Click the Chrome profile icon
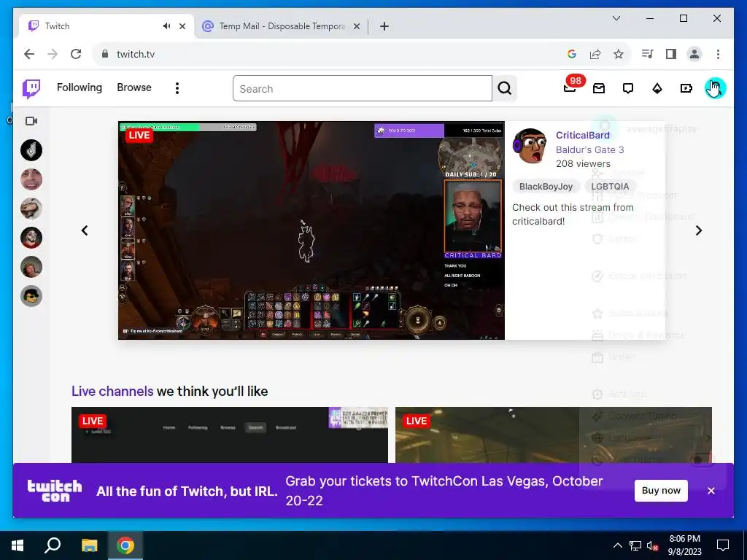This screenshot has width=747, height=560. (x=694, y=54)
